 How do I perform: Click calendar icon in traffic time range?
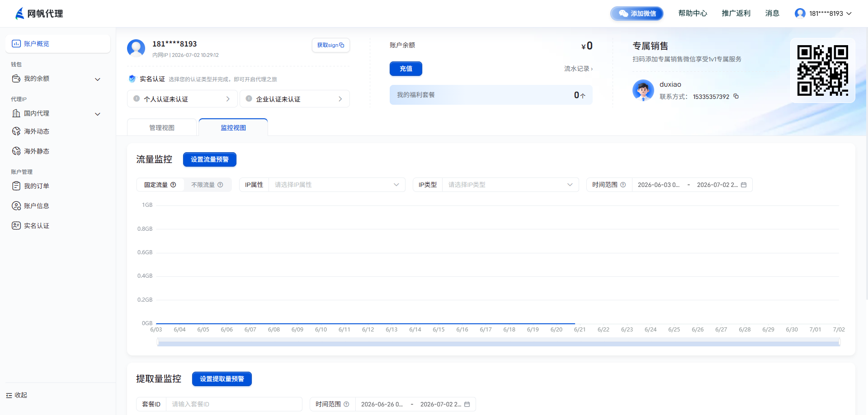click(x=744, y=185)
